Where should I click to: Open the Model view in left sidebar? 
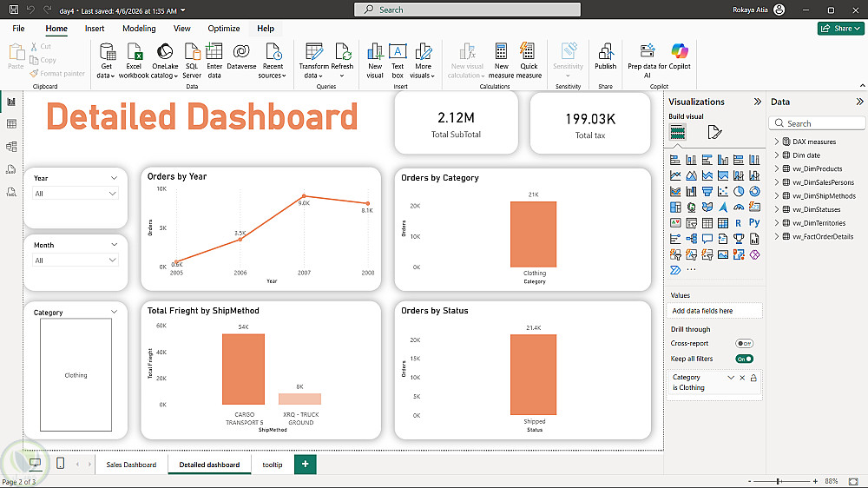pos(11,147)
